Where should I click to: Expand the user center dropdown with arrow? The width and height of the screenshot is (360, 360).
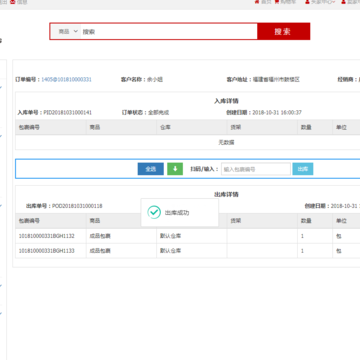click(x=320, y=2)
